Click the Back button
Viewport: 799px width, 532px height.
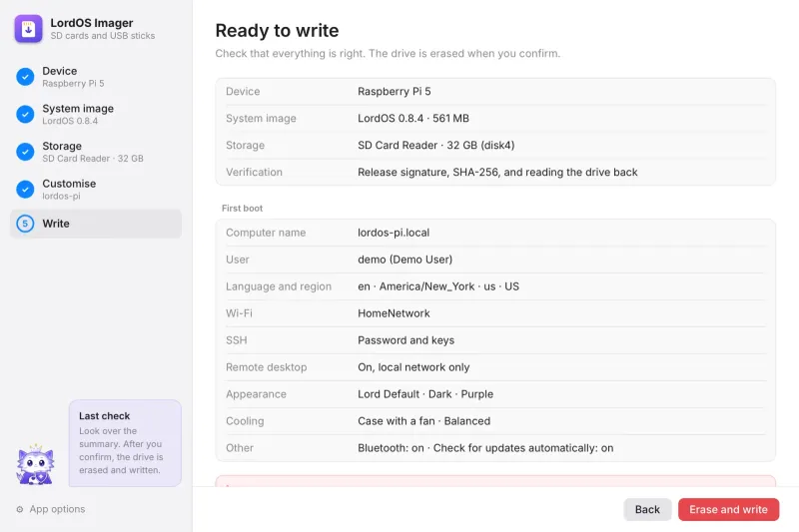coord(647,510)
